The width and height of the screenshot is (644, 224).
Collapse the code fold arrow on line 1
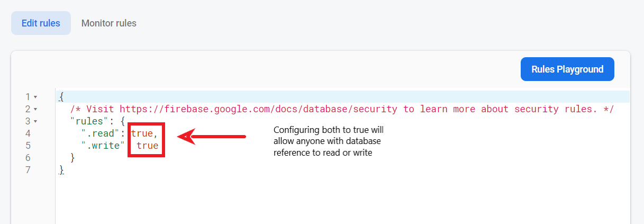coord(35,97)
